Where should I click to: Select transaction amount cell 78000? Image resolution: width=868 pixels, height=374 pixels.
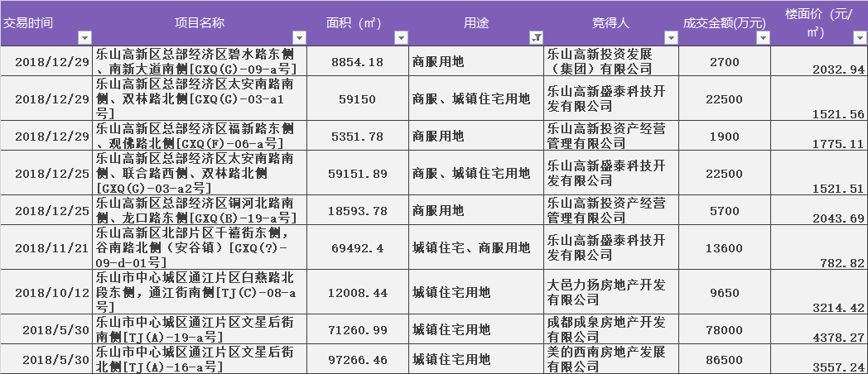tap(725, 329)
